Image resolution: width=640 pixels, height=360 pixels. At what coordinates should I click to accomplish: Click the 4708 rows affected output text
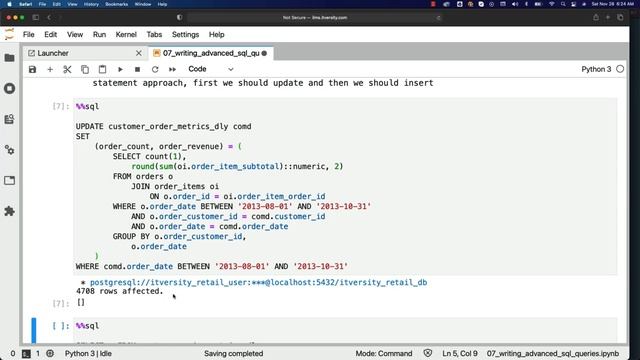point(120,291)
